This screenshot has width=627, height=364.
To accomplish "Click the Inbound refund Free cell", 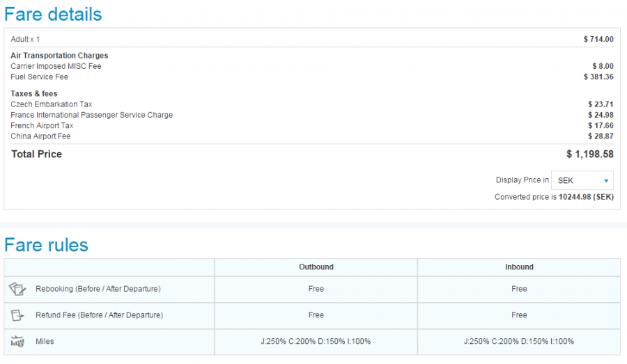I will [x=519, y=315].
